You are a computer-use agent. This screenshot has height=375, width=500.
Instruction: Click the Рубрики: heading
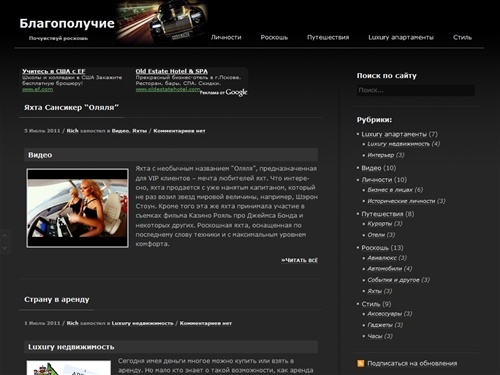click(374, 120)
